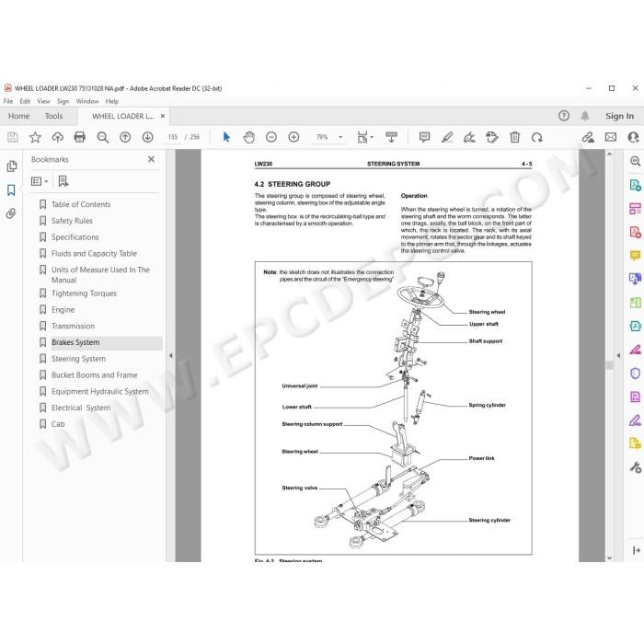644x644 pixels.
Task: Collapse the left navigation pane arrow
Action: (170, 356)
